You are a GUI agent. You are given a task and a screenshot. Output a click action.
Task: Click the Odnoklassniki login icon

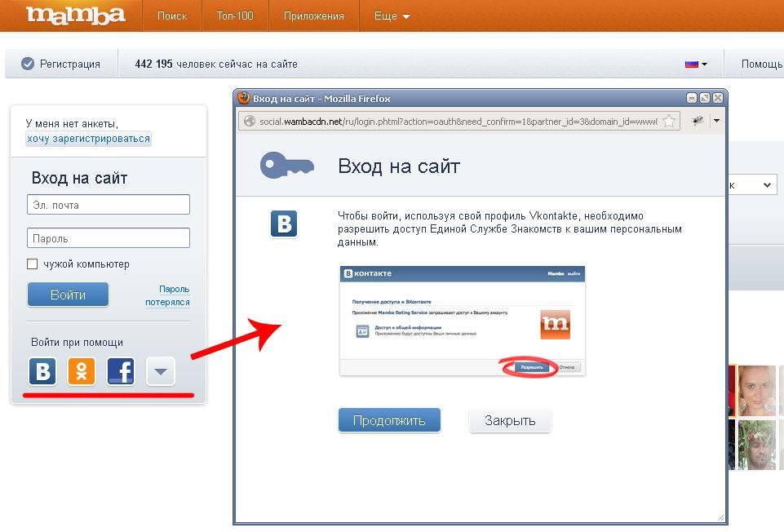82,371
